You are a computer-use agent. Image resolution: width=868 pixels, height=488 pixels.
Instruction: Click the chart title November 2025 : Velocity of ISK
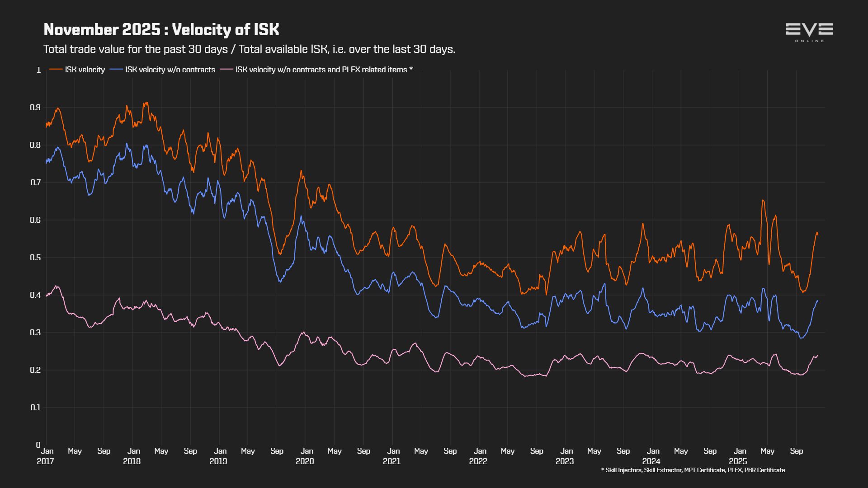tap(161, 30)
